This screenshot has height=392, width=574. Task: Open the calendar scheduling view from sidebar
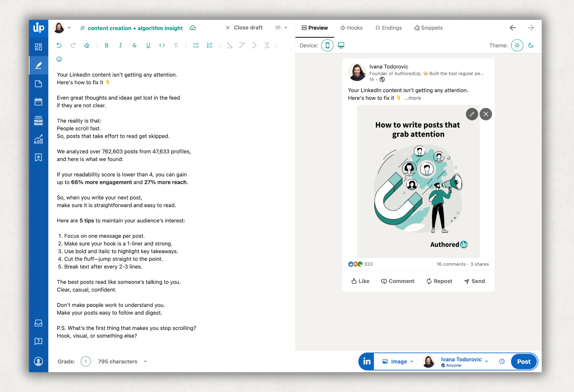[x=38, y=102]
